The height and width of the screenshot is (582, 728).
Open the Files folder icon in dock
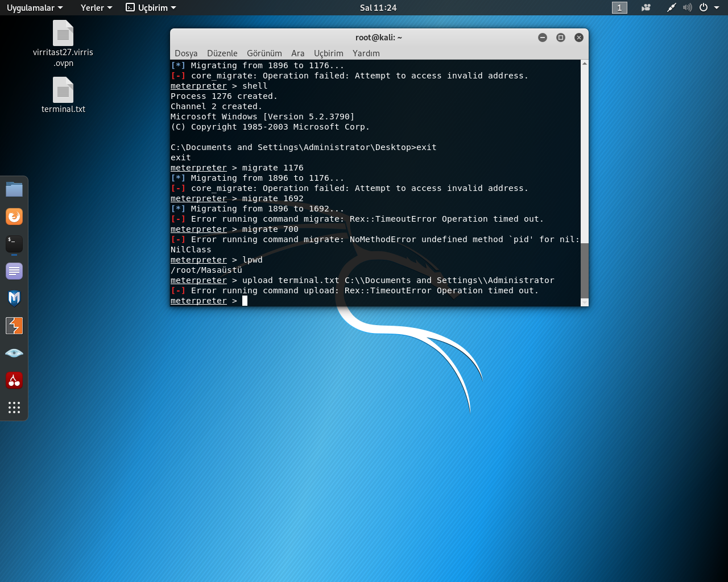14,189
